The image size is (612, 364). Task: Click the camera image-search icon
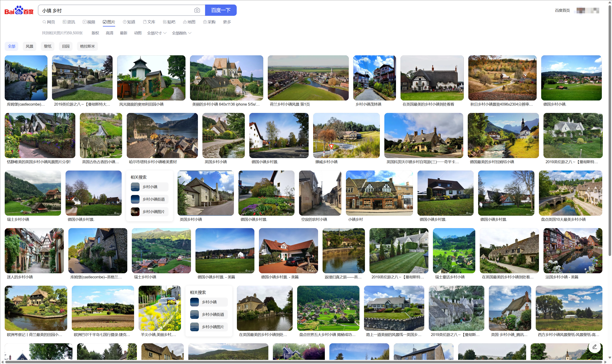(197, 10)
